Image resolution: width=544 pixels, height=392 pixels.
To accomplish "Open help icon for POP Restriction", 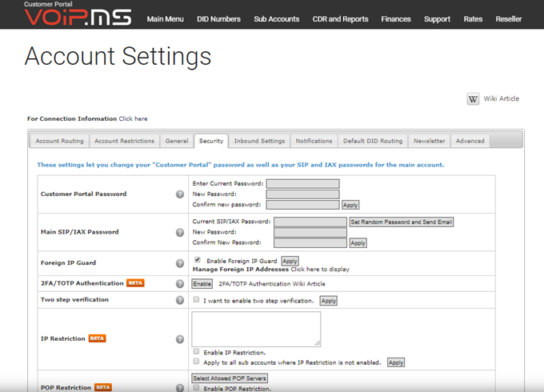I will [180, 388].
